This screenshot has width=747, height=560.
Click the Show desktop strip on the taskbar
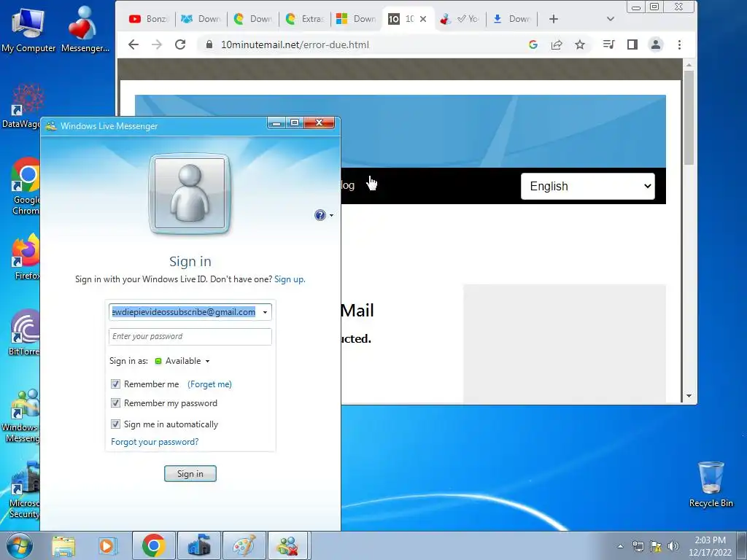tap(742, 545)
